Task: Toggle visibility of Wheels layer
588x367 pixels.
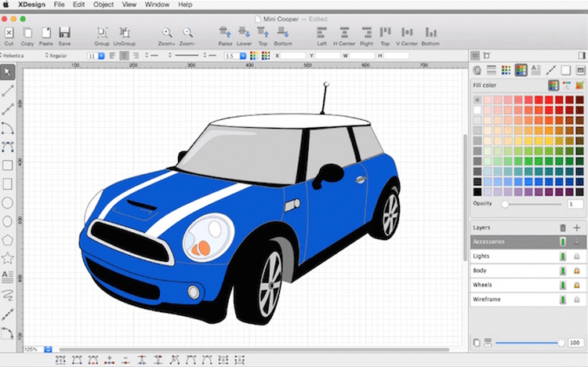Action: pyautogui.click(x=562, y=285)
